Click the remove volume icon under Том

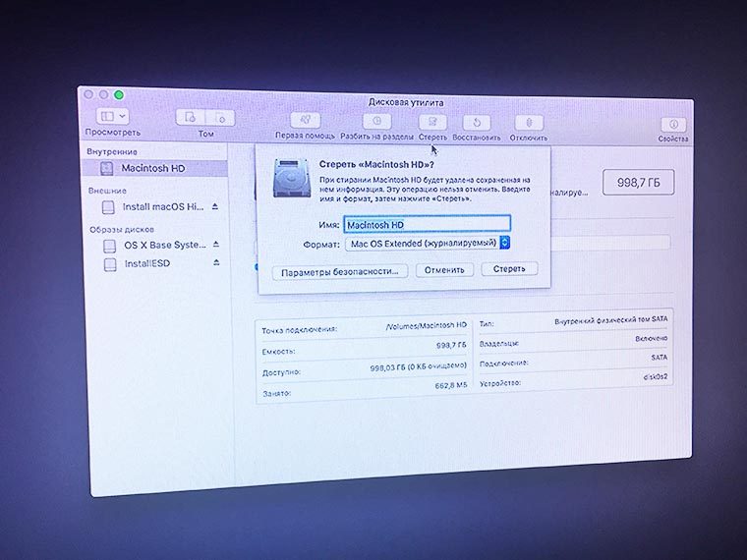coord(220,118)
